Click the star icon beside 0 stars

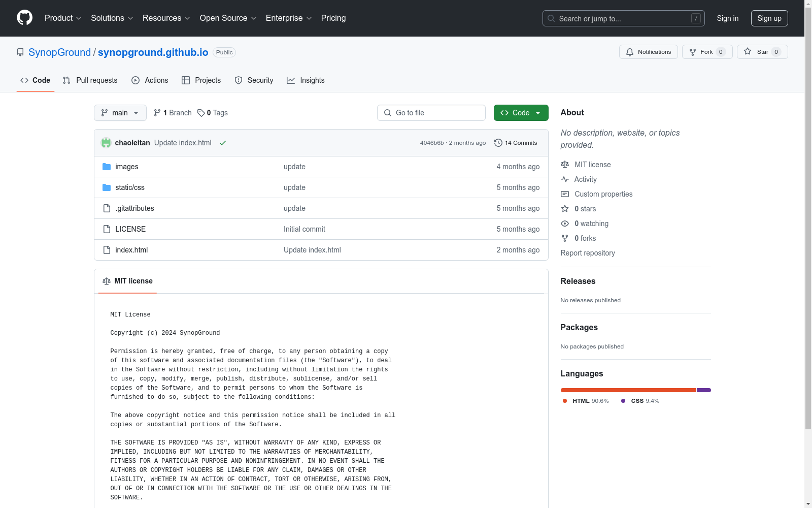(x=565, y=209)
